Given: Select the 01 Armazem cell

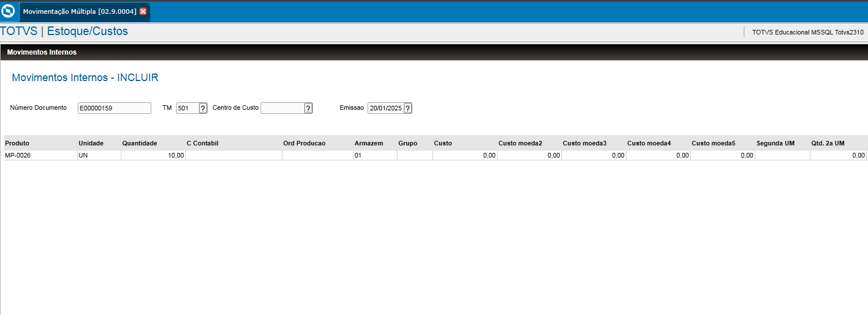Looking at the screenshot, I should pyautogui.click(x=375, y=155).
